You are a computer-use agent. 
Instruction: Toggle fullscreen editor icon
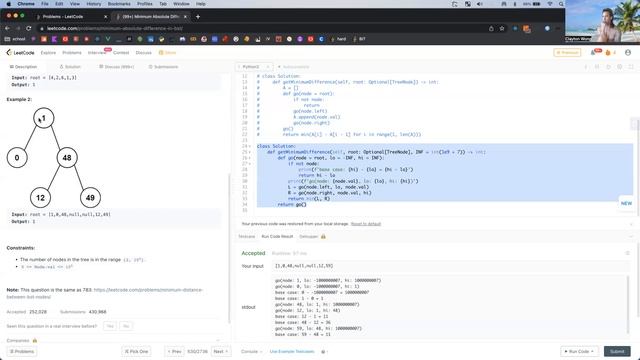pos(631,67)
